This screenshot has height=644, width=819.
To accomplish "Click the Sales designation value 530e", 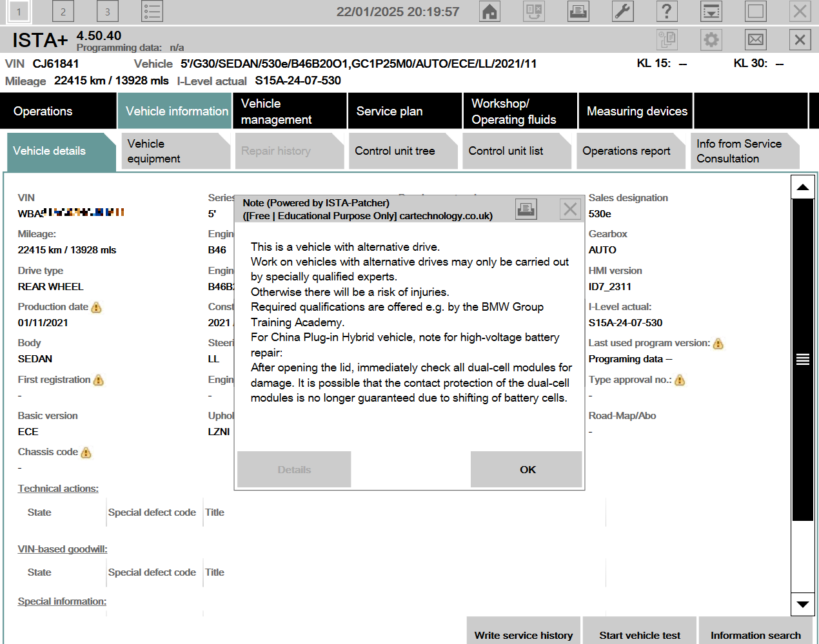I will tap(600, 214).
